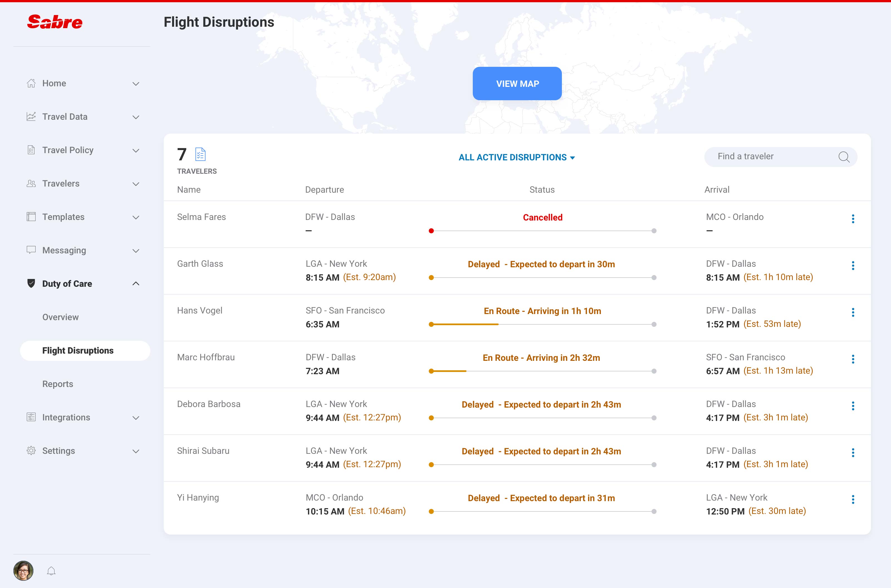Collapse the Duty of Care section
Image resolution: width=891 pixels, height=588 pixels.
click(x=136, y=283)
